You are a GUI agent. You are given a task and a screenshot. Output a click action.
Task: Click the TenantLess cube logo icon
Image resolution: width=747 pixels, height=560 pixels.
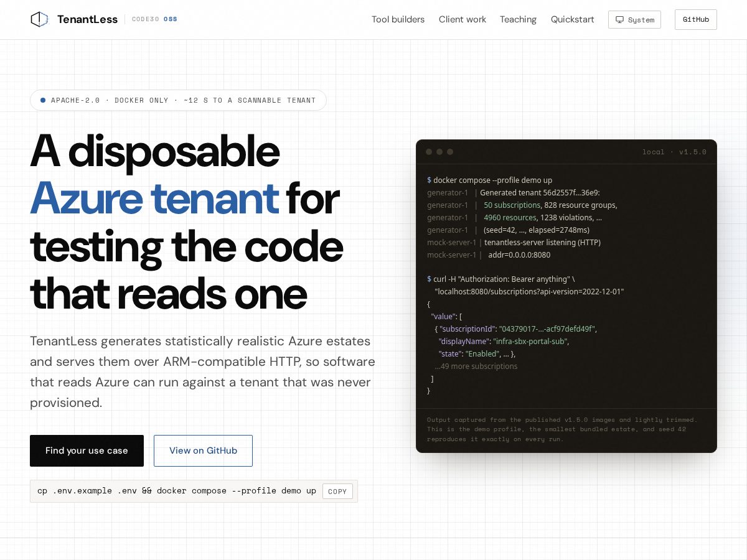click(x=39, y=19)
